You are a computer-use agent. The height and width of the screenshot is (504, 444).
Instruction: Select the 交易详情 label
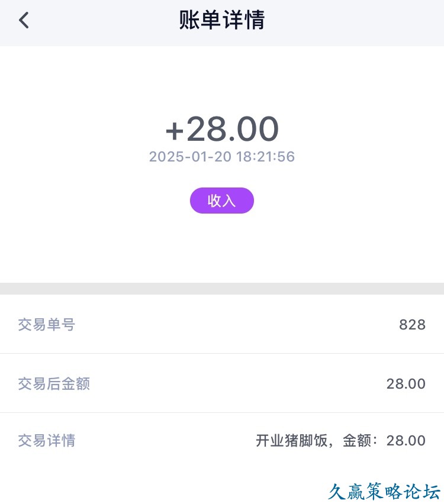(47, 441)
